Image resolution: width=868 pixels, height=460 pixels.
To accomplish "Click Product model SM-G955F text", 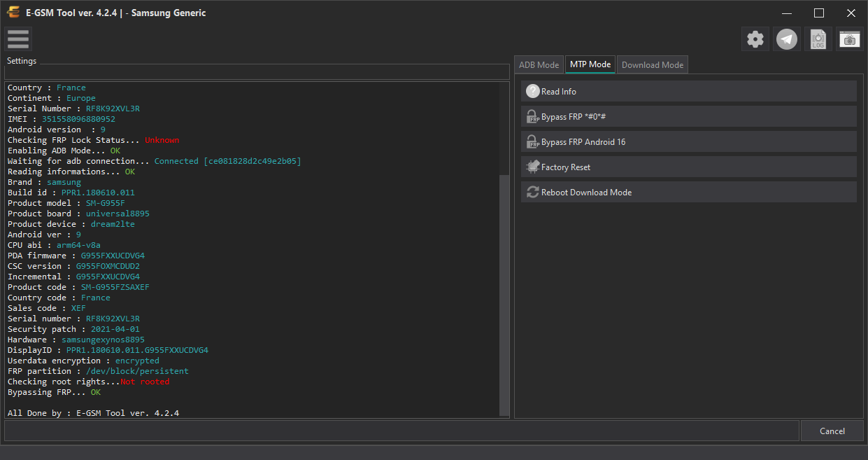I will tap(66, 203).
